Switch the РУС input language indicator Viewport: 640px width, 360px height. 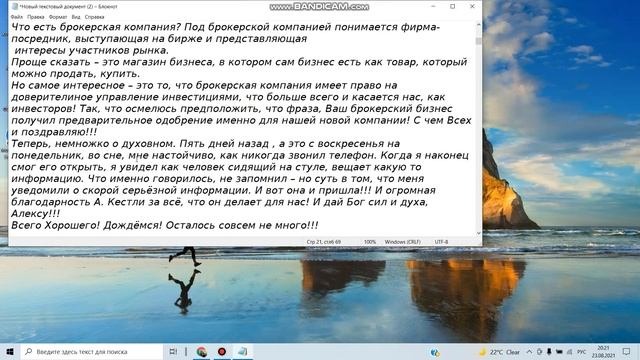tap(582, 352)
